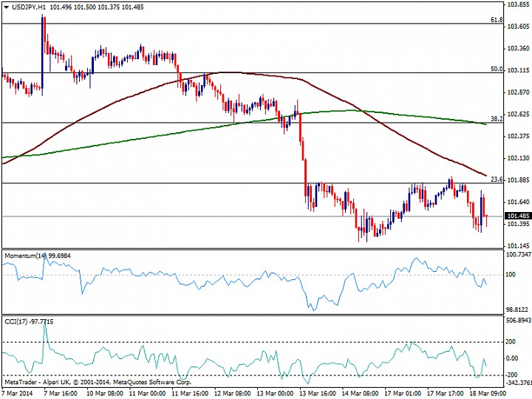532x399 pixels.
Task: Click the 13 Mar 16:00 time label
Action: 317,393
